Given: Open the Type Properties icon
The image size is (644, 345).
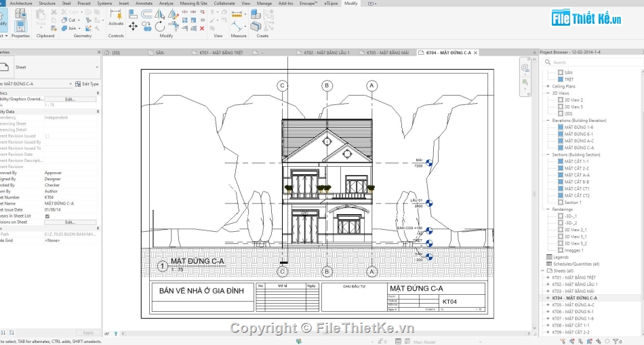Looking at the screenshot, I should coord(20,14).
